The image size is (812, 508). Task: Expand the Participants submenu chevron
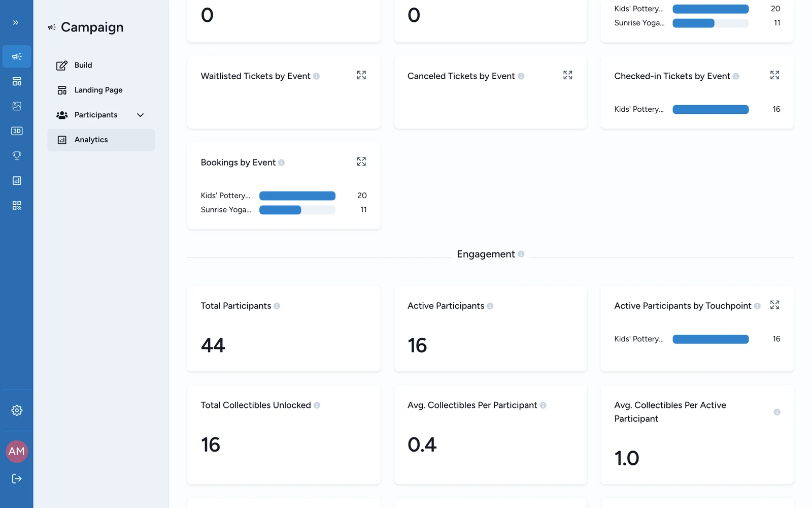coord(141,115)
